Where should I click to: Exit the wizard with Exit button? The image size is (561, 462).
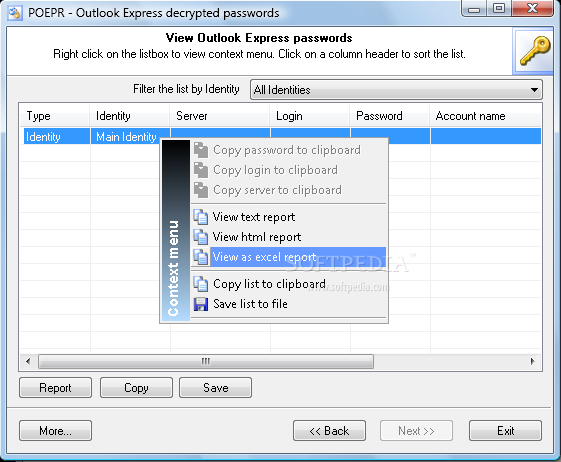point(506,431)
